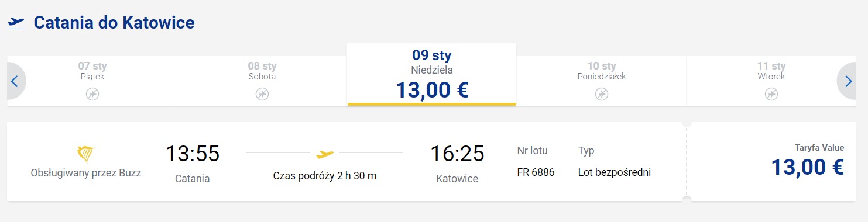This screenshot has height=222, width=868.
Task: Select the 10 sty Poniedziałek date tab
Action: pyautogui.click(x=602, y=81)
